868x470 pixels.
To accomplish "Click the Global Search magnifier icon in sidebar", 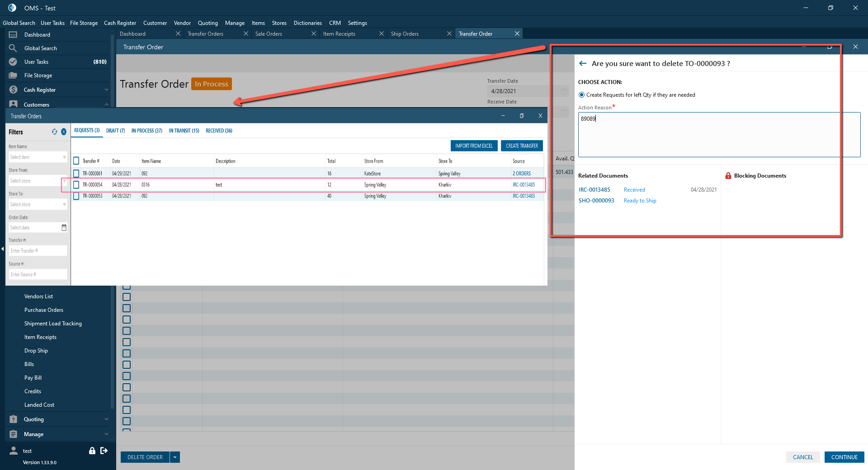I will [x=13, y=48].
